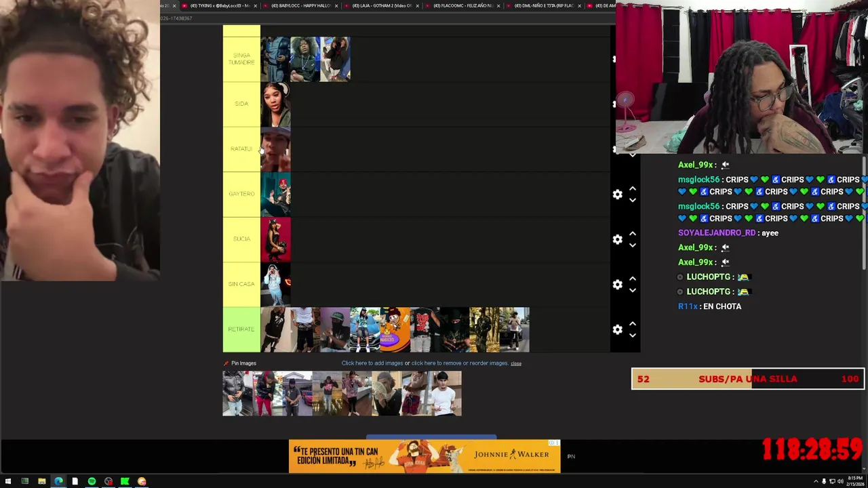Move SUCIA row up with arrow
The image size is (868, 488).
[632, 234]
